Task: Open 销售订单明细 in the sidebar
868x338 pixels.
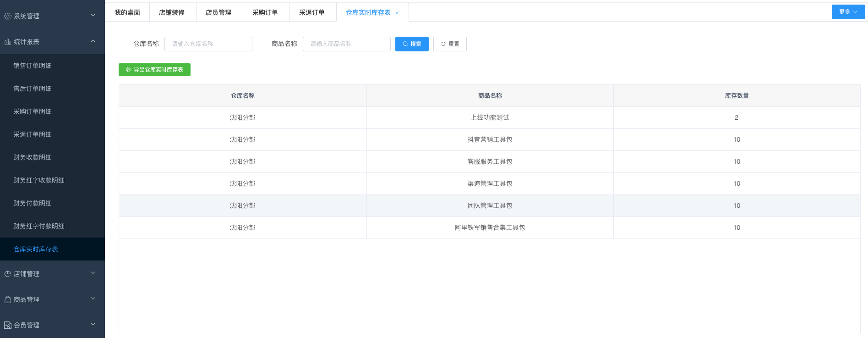Action: [52, 66]
